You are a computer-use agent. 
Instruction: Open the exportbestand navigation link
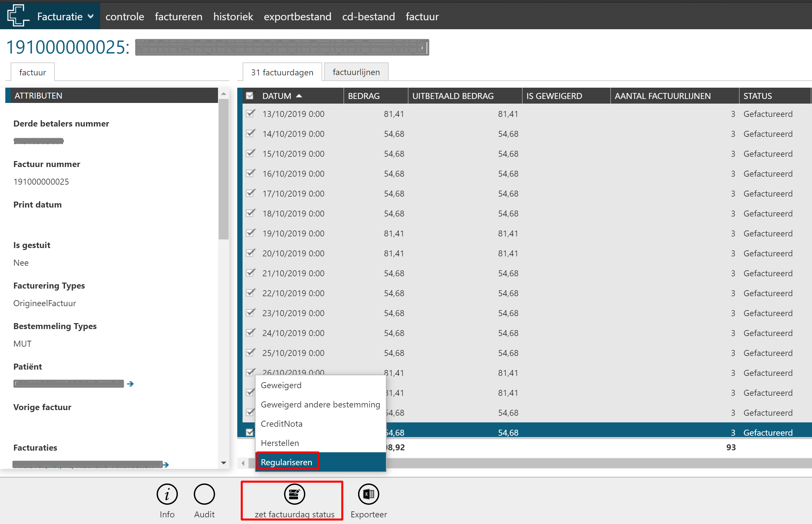point(297,16)
